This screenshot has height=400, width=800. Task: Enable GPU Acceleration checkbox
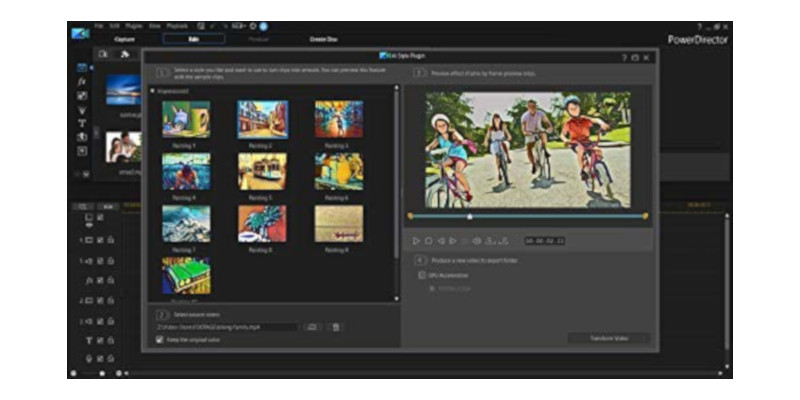tap(421, 275)
